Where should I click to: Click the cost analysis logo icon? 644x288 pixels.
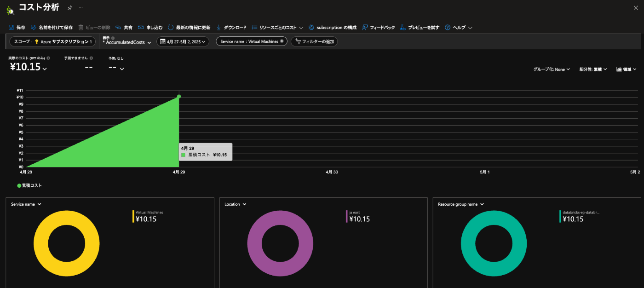(x=10, y=10)
